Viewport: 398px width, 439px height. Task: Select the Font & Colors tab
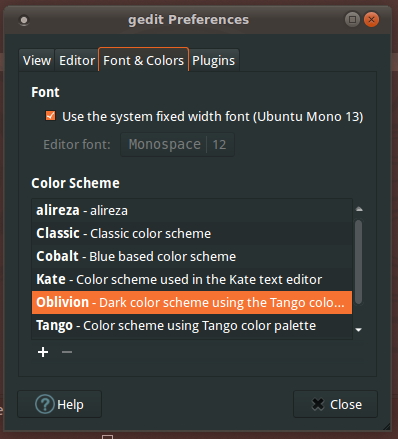pos(144,60)
